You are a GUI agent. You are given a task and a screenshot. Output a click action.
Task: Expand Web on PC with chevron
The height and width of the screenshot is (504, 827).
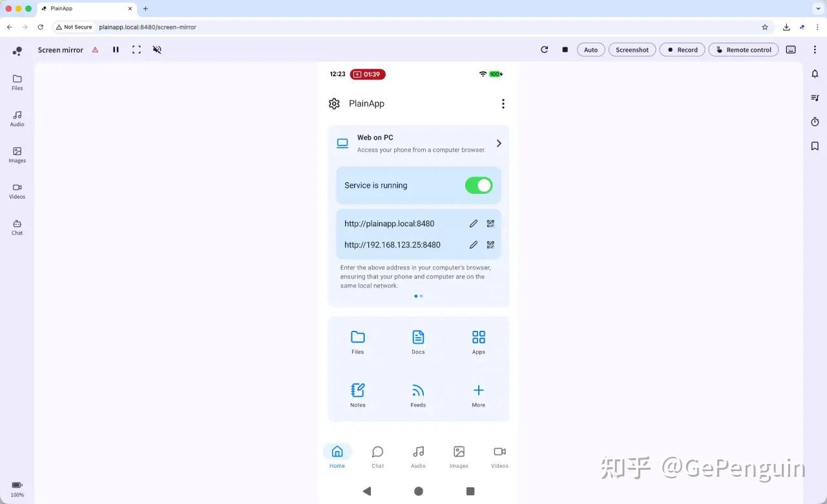pyautogui.click(x=499, y=143)
